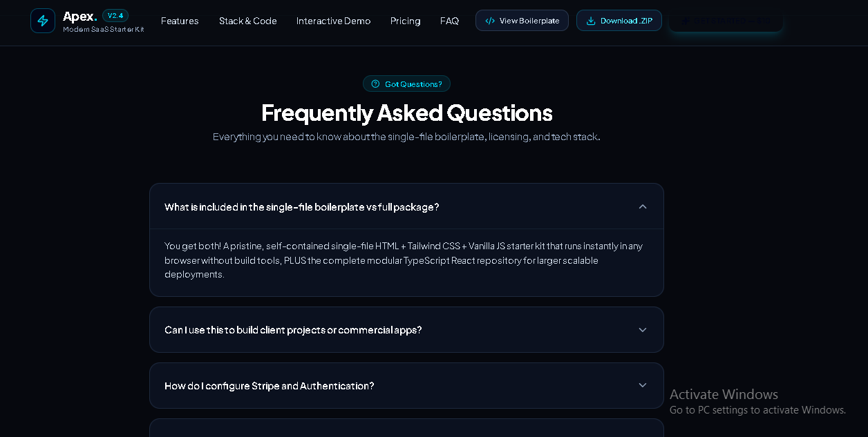This screenshot has width=868, height=437.
Task: Click the question mark icon in Got Questions badge
Action: click(375, 84)
